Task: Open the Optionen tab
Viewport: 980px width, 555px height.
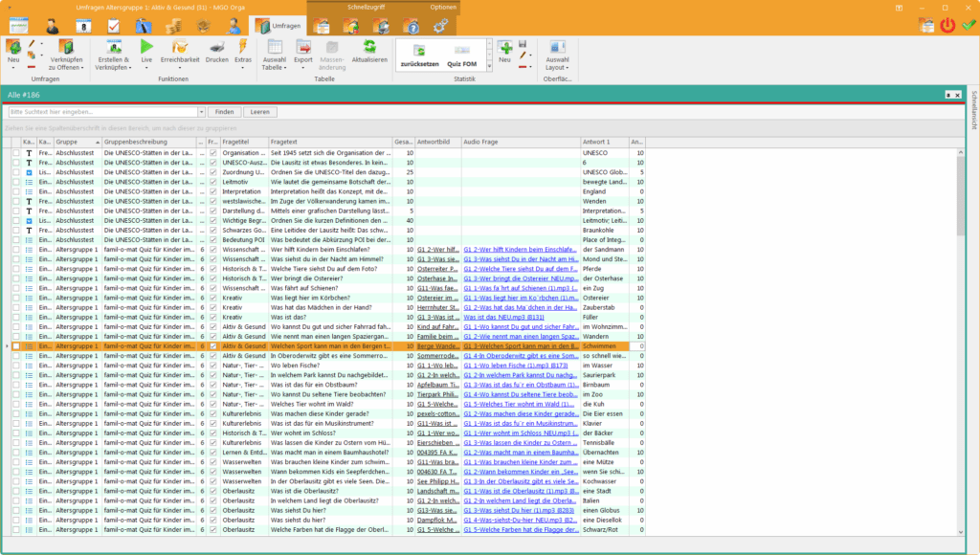Action: tap(443, 8)
